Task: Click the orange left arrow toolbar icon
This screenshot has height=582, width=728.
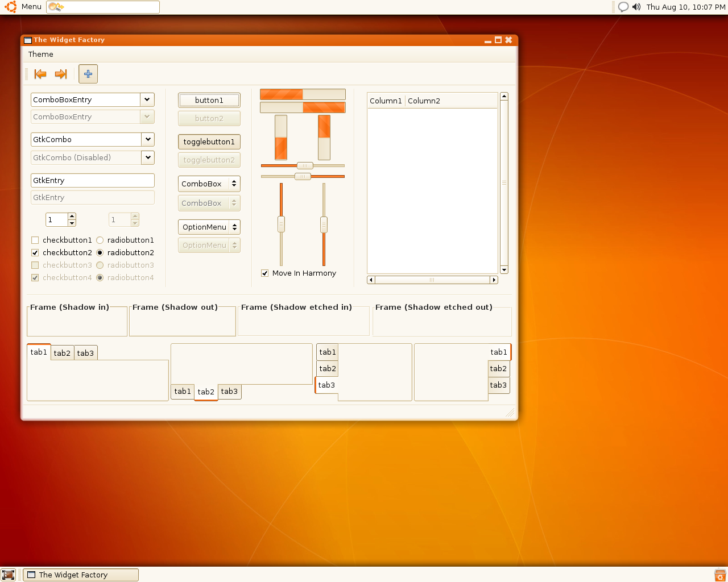Action: [x=40, y=74]
